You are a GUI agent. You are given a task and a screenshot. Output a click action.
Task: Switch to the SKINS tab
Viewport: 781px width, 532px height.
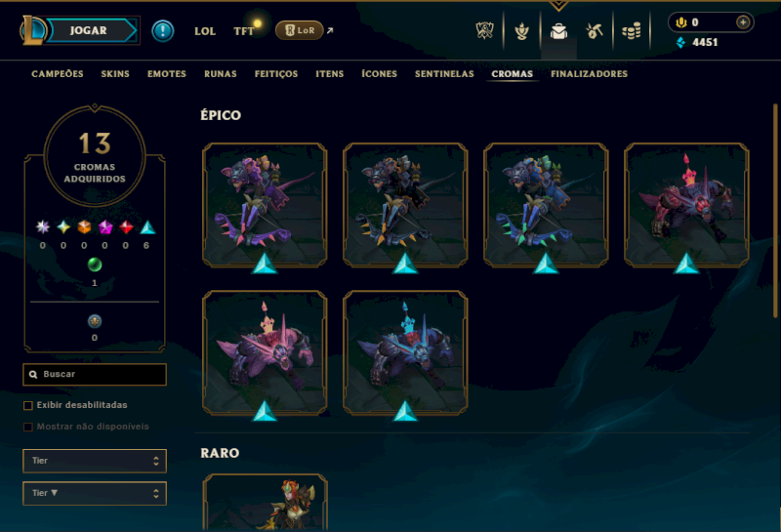click(115, 74)
